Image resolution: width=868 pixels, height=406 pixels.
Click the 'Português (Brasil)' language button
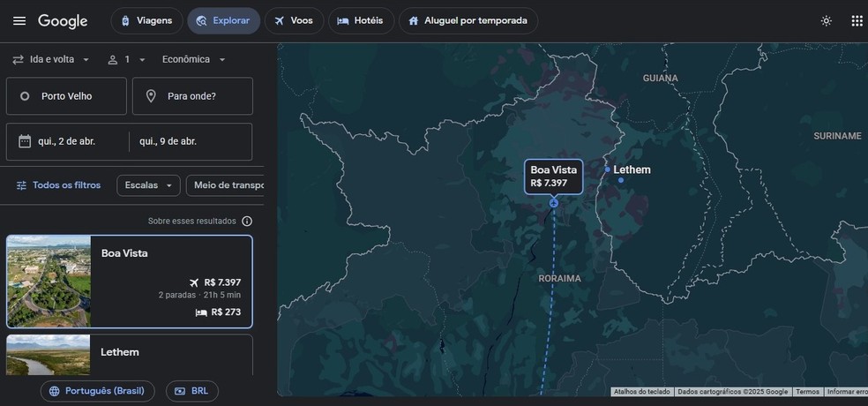click(97, 391)
